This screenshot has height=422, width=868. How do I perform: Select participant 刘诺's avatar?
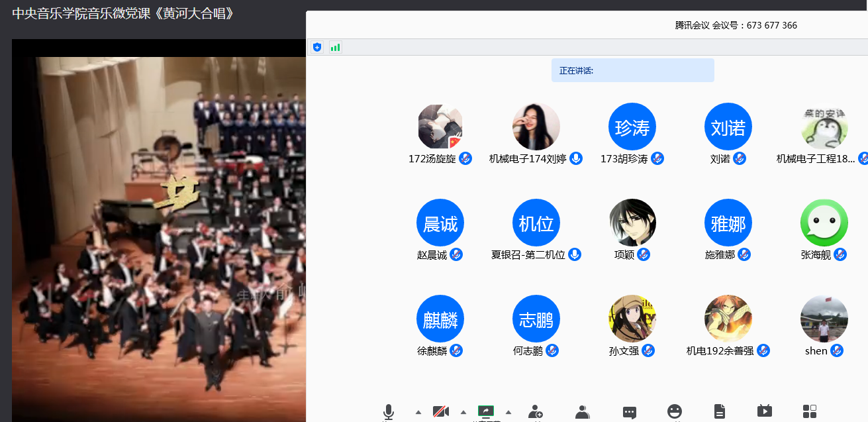(x=728, y=127)
